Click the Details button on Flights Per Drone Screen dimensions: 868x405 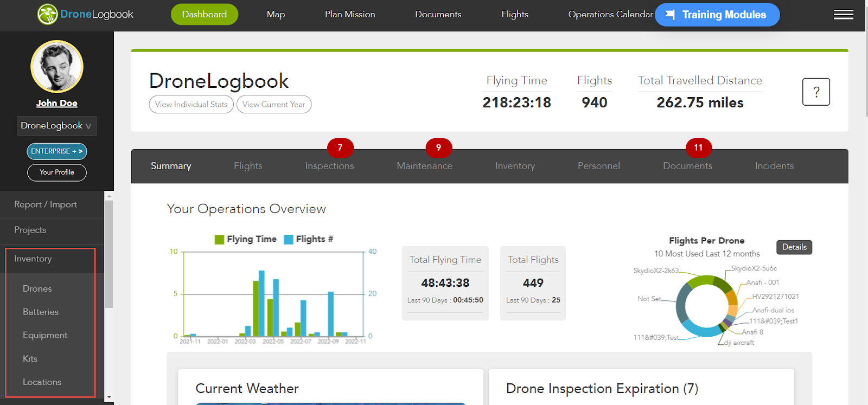point(794,247)
